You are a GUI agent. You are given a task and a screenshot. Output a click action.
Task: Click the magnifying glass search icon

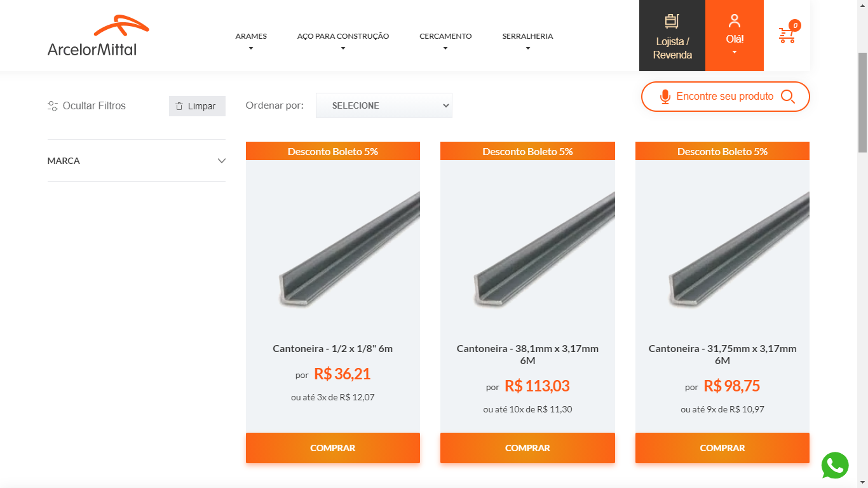click(788, 97)
